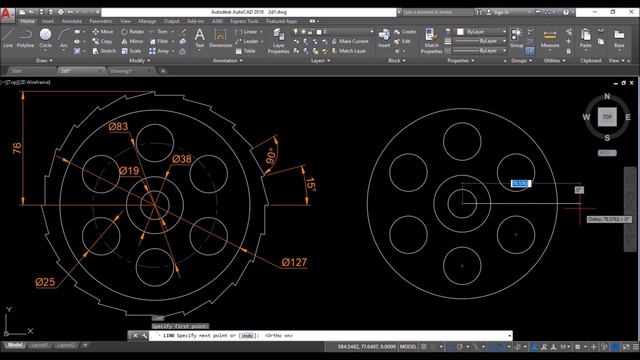The width and height of the screenshot is (640, 360).
Task: Click the Trim tool
Action: tap(159, 31)
